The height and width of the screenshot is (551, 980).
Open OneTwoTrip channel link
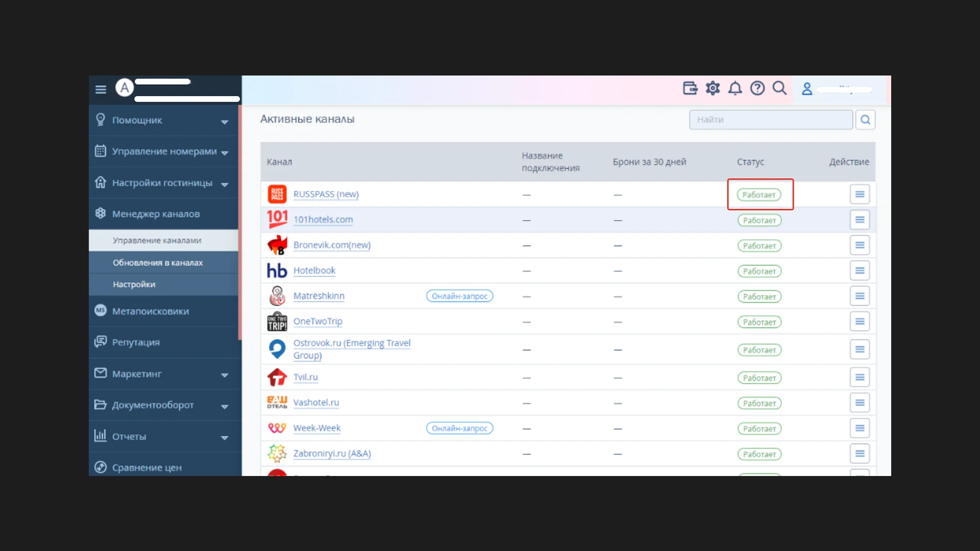318,321
